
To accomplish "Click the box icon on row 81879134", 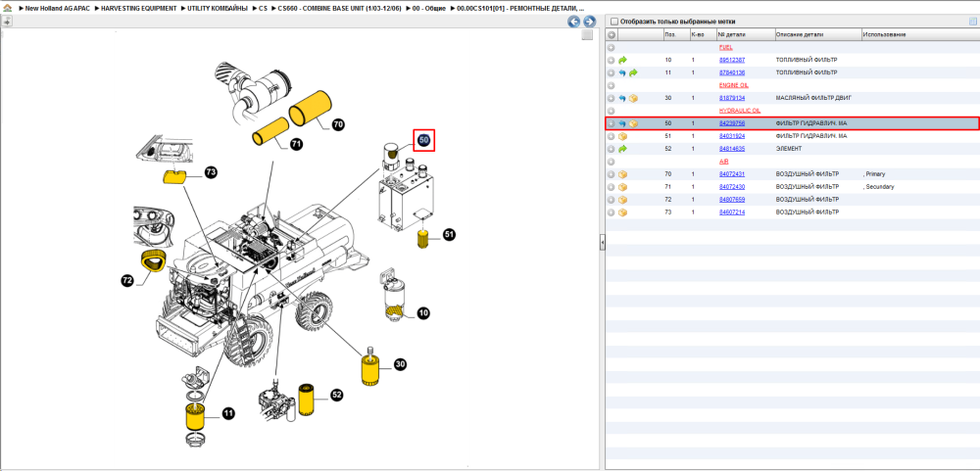I will pos(633,98).
